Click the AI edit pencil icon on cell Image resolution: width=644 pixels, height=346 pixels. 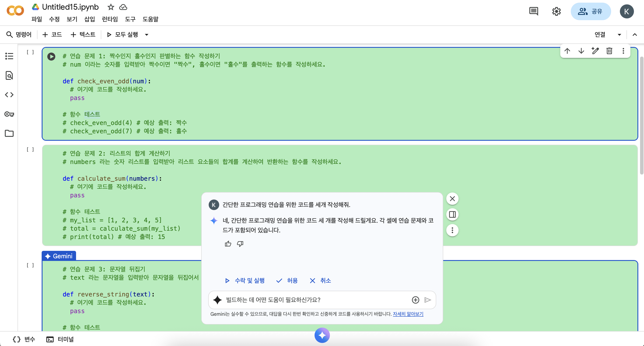[x=595, y=51]
